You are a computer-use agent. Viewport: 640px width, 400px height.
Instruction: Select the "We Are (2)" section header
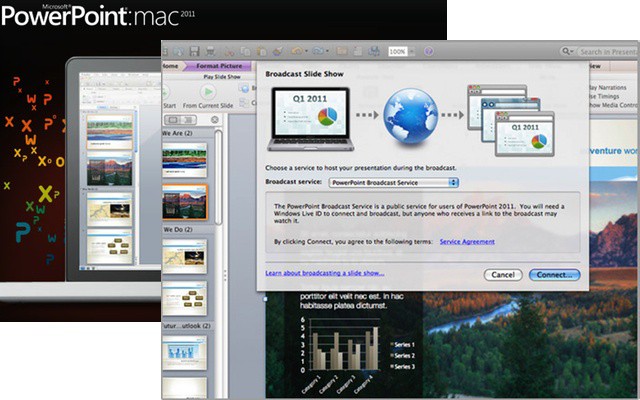point(178,133)
